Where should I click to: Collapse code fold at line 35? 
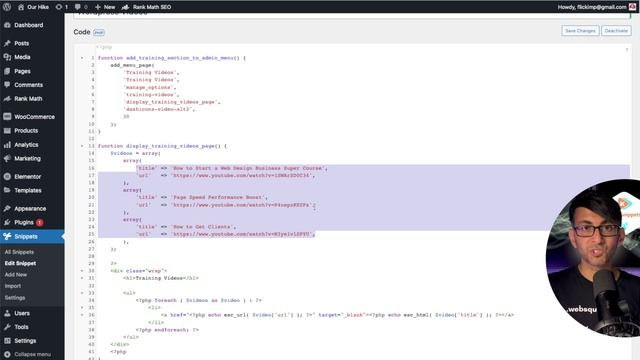click(x=82, y=308)
